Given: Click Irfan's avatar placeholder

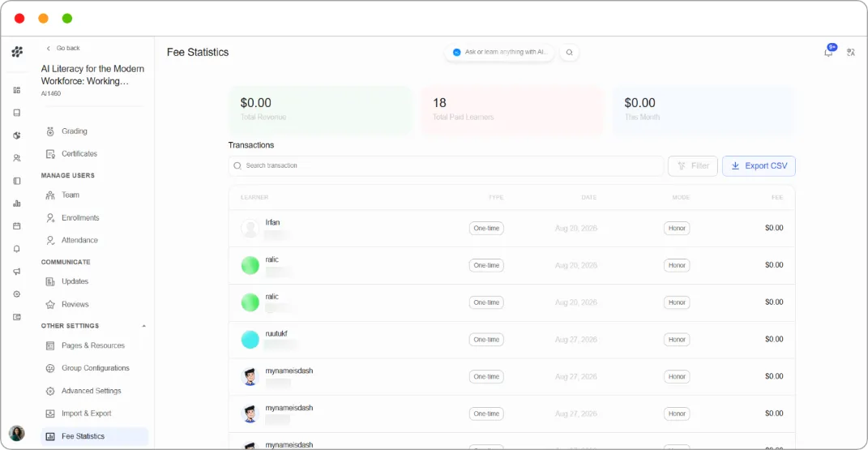Looking at the screenshot, I should pos(250,228).
